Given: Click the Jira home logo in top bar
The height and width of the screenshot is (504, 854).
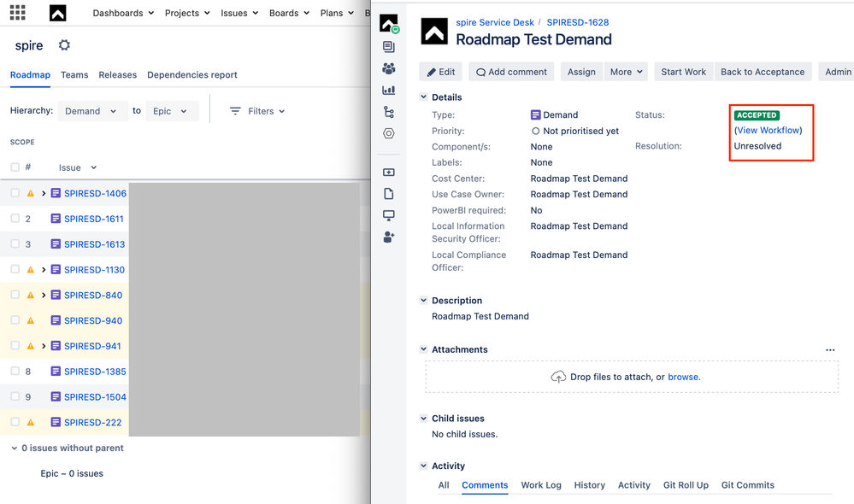Looking at the screenshot, I should [58, 13].
